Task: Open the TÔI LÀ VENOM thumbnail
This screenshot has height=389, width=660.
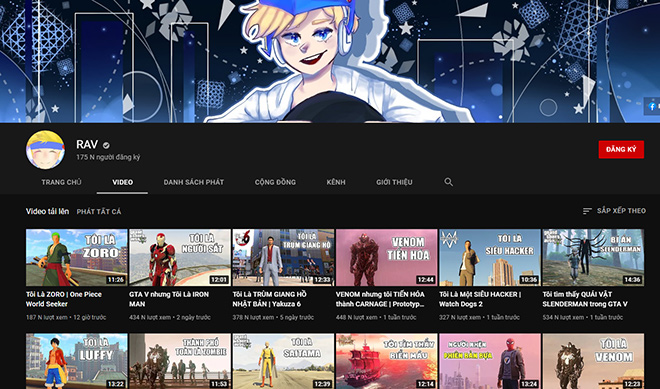Action: coord(593,361)
